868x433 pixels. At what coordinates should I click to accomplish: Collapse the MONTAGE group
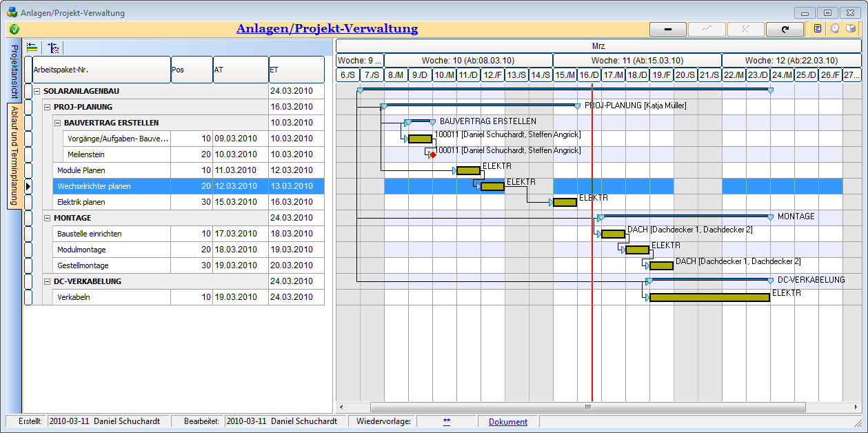pos(47,219)
